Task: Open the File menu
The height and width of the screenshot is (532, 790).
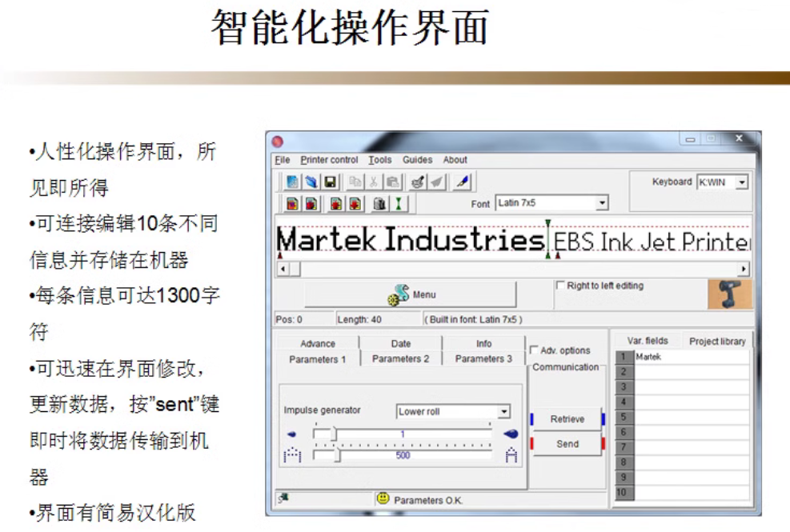Action: point(282,160)
